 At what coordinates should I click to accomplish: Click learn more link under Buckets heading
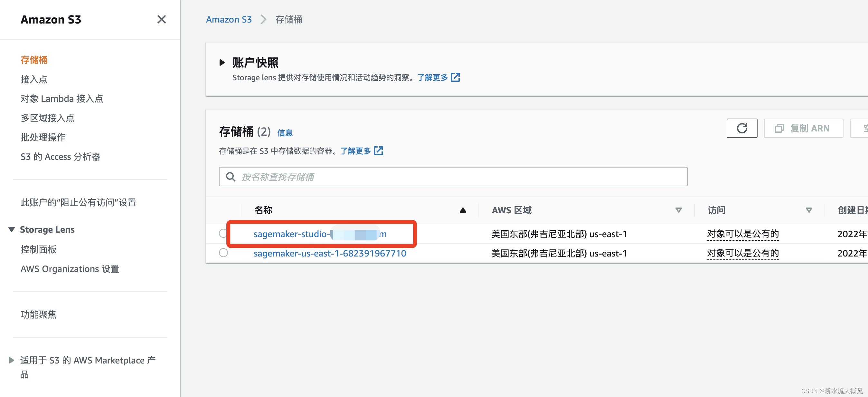pyautogui.click(x=355, y=151)
